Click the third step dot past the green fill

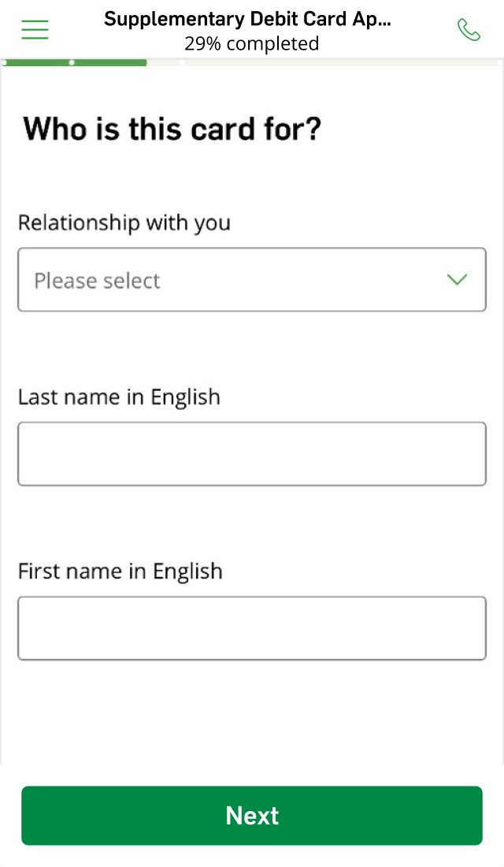coord(182,62)
